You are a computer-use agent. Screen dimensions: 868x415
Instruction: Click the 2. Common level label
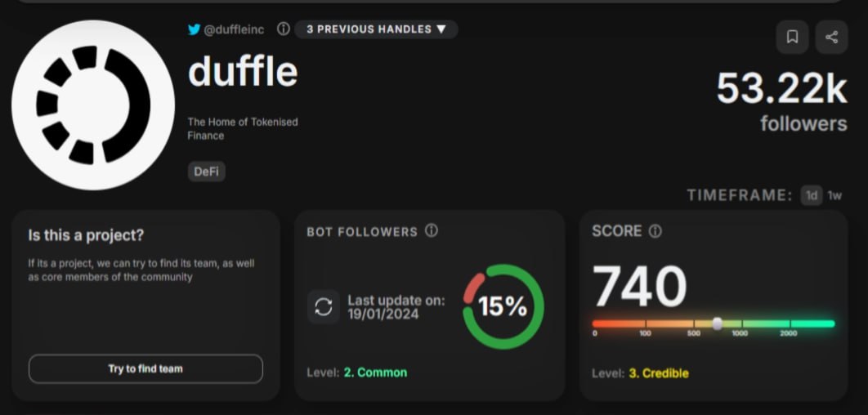[375, 373]
